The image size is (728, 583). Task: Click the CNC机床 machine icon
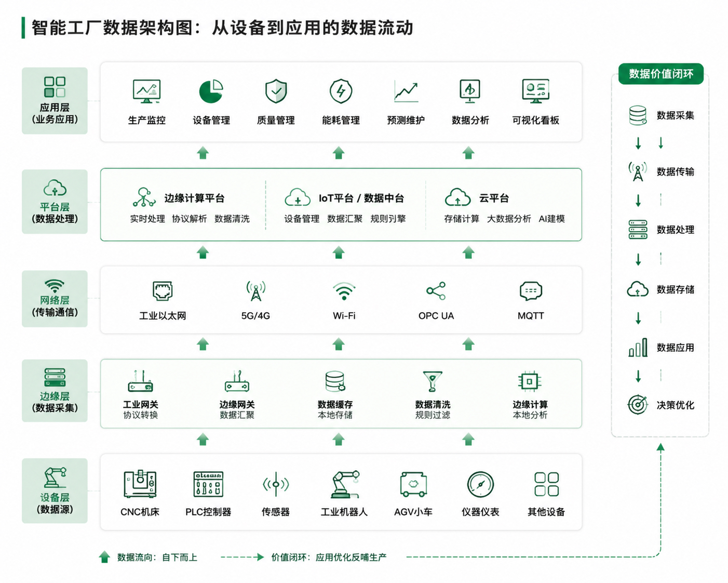pyautogui.click(x=140, y=484)
